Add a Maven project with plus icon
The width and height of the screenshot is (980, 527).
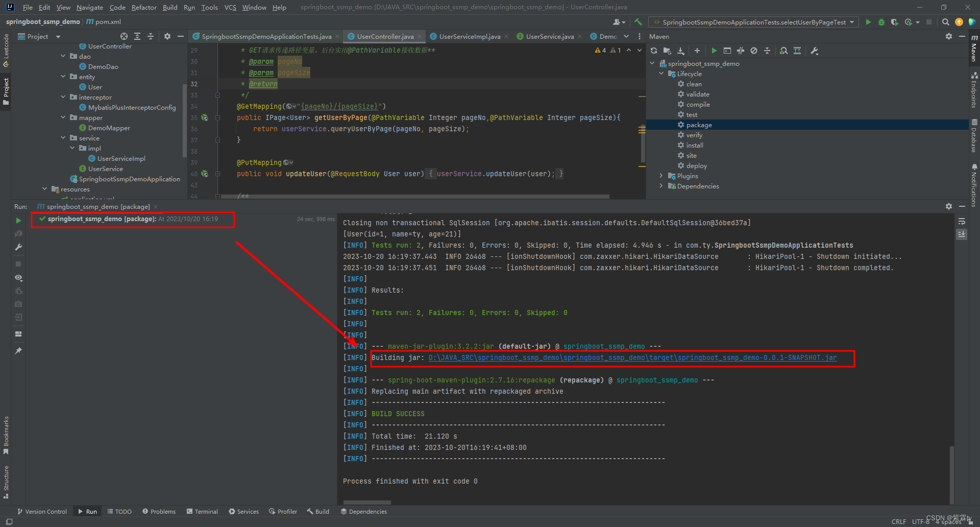coord(697,51)
